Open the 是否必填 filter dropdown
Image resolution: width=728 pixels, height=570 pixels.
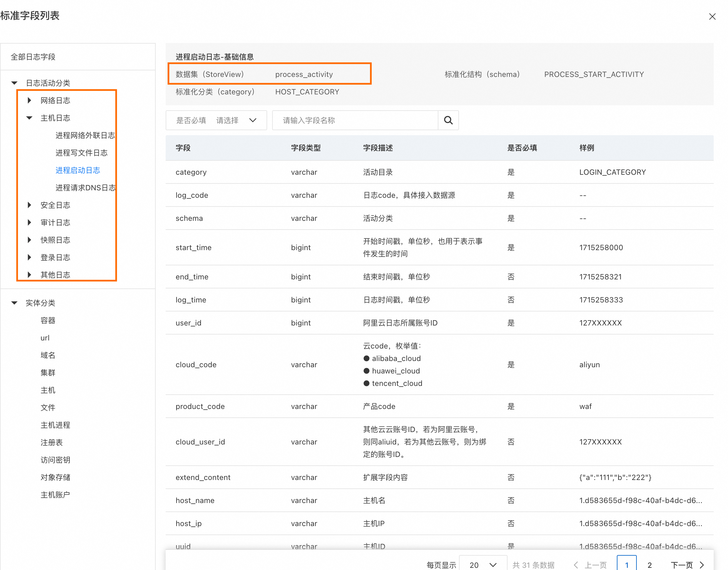click(216, 120)
